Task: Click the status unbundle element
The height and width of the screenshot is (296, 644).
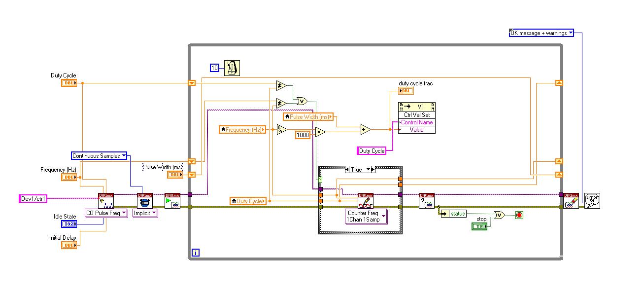Action: tap(452, 214)
